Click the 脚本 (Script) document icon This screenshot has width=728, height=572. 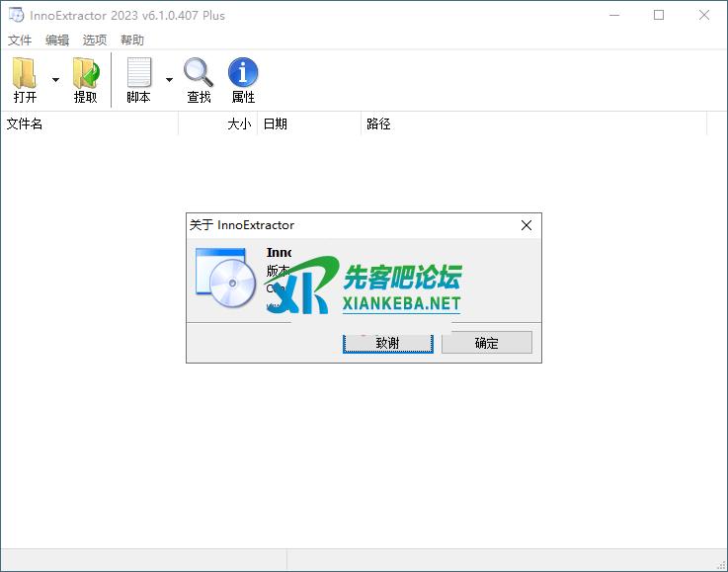coord(139,72)
